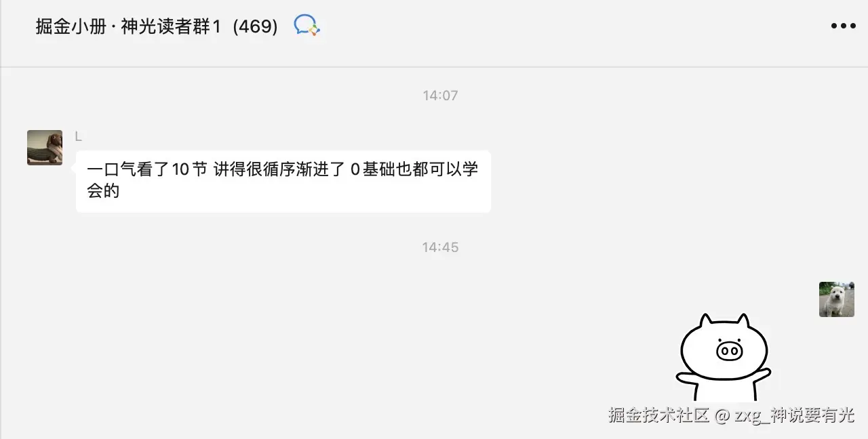Click the WeCom chat bubble icon beside title
The image size is (868, 439).
coord(307,26)
